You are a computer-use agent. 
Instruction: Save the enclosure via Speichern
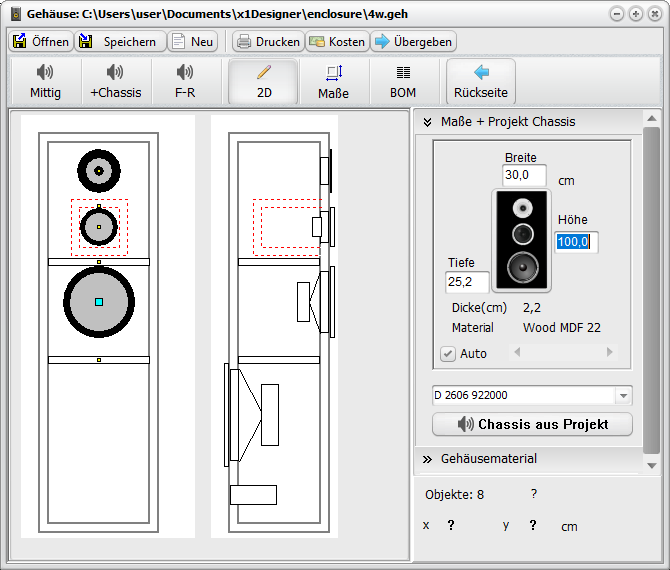tap(120, 41)
